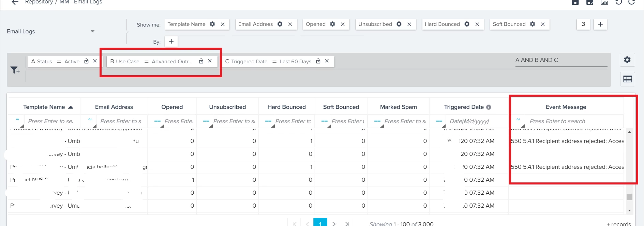Open Triggered Date column operator dropdown
Viewport: 644px width, 226px height.
pos(439,121)
